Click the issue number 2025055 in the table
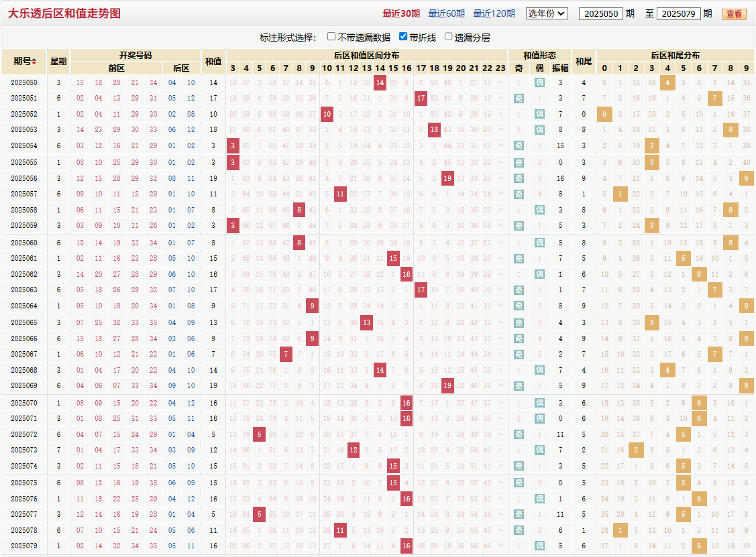The image size is (756, 557). tap(24, 162)
